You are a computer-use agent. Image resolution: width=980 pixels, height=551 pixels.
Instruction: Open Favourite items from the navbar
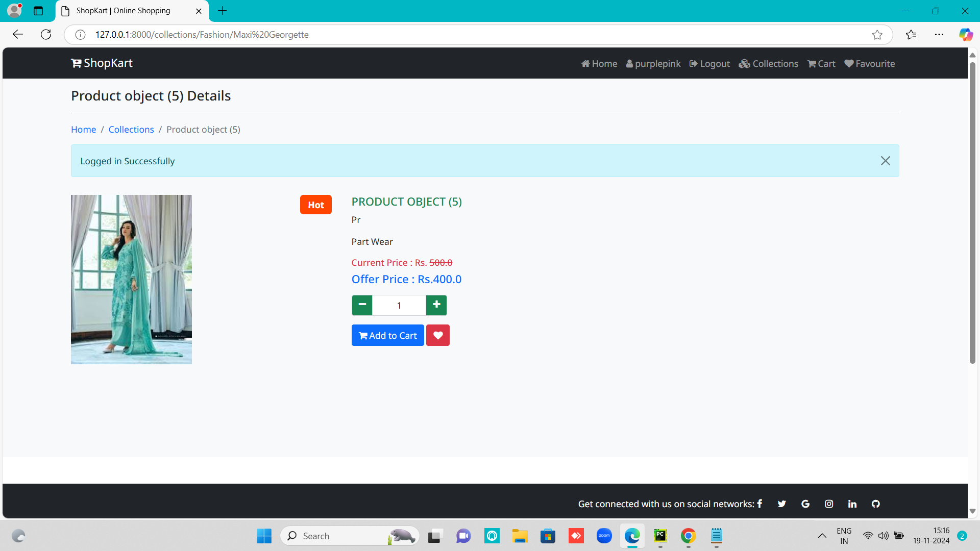click(870, 64)
